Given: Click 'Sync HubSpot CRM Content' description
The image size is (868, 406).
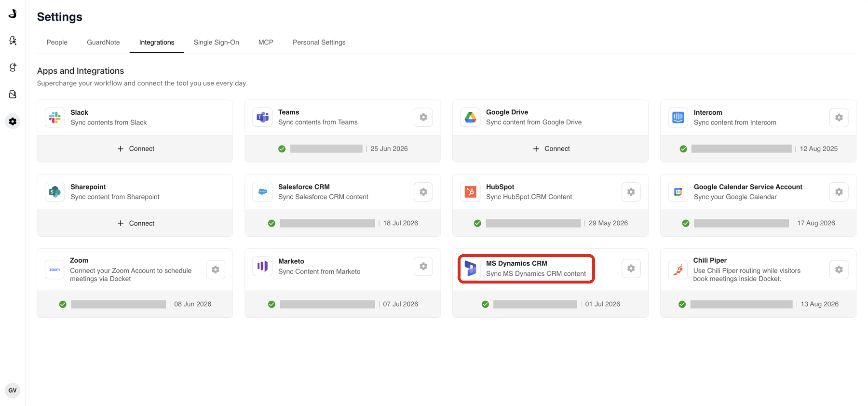Looking at the screenshot, I should tap(529, 197).
